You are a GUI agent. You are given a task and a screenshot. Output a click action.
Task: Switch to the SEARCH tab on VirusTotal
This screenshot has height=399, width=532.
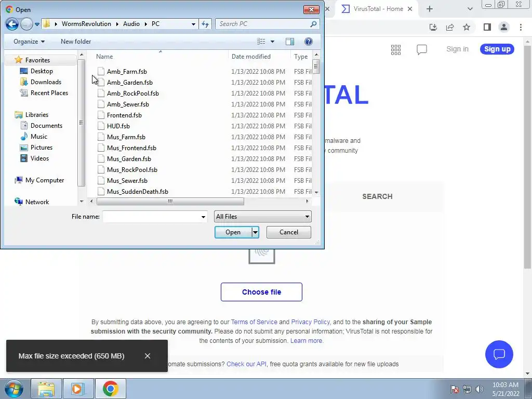tap(377, 196)
